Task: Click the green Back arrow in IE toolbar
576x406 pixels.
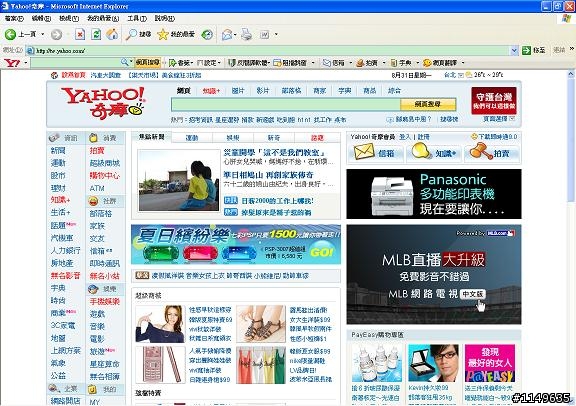Action: [10, 35]
